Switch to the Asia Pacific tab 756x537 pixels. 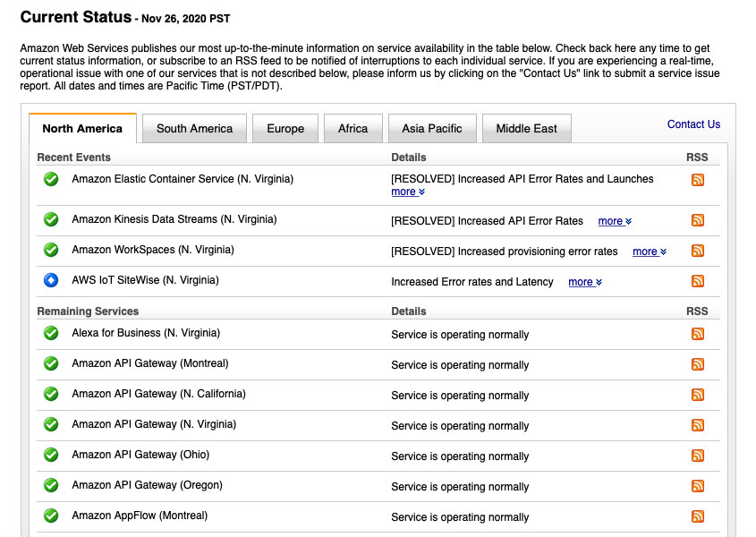tap(432, 128)
